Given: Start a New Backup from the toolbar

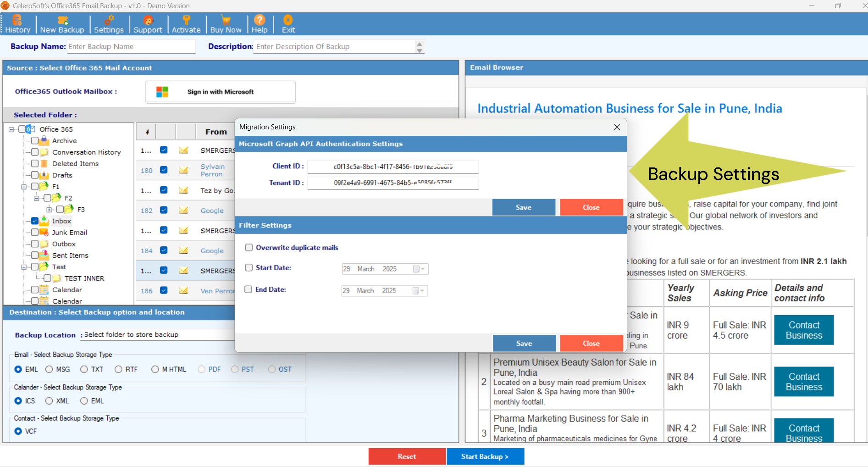Looking at the screenshot, I should (x=62, y=23).
